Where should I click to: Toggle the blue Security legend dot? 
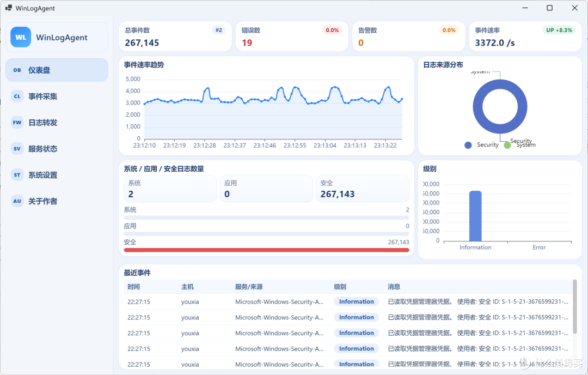(x=468, y=146)
